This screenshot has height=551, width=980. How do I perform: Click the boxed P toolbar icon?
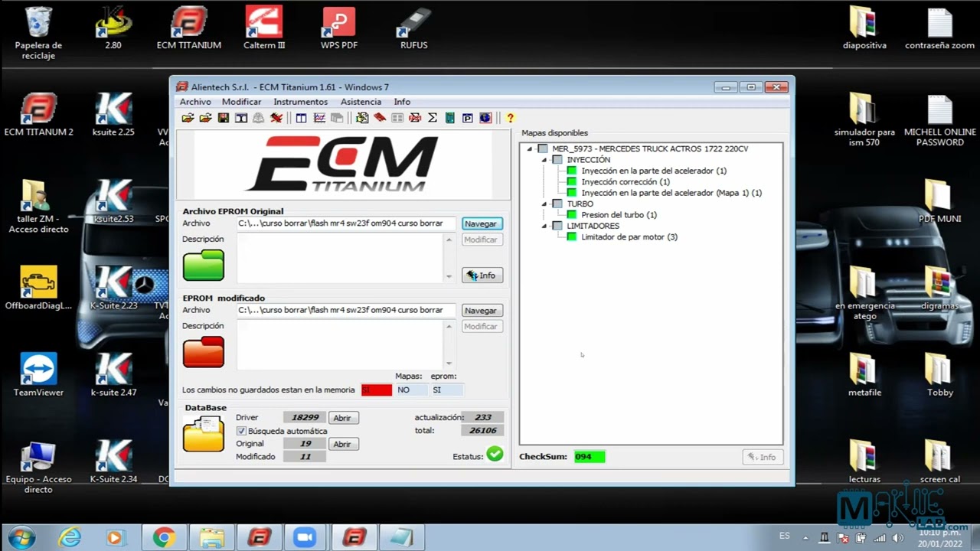(467, 118)
